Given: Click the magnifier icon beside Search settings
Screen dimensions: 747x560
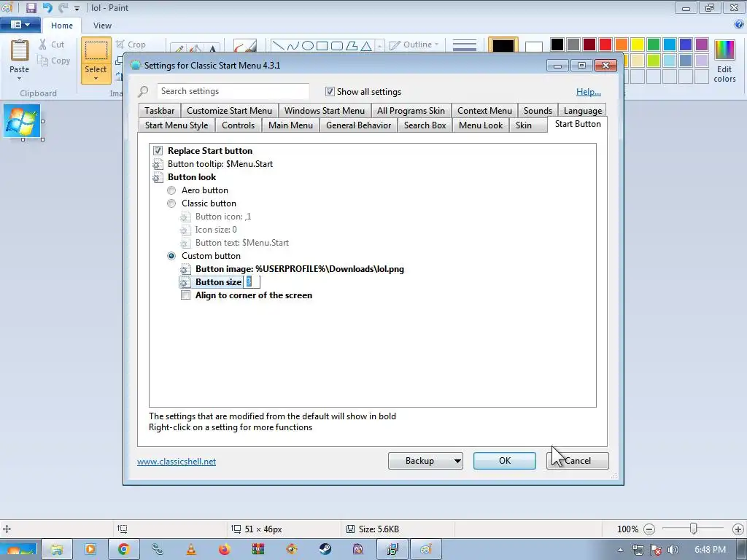Looking at the screenshot, I should coord(143,91).
